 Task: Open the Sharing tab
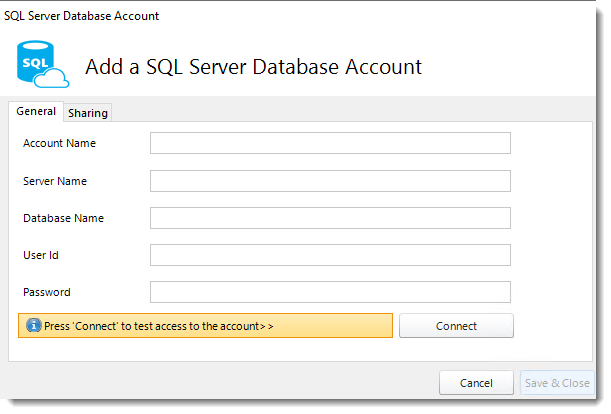(x=88, y=113)
